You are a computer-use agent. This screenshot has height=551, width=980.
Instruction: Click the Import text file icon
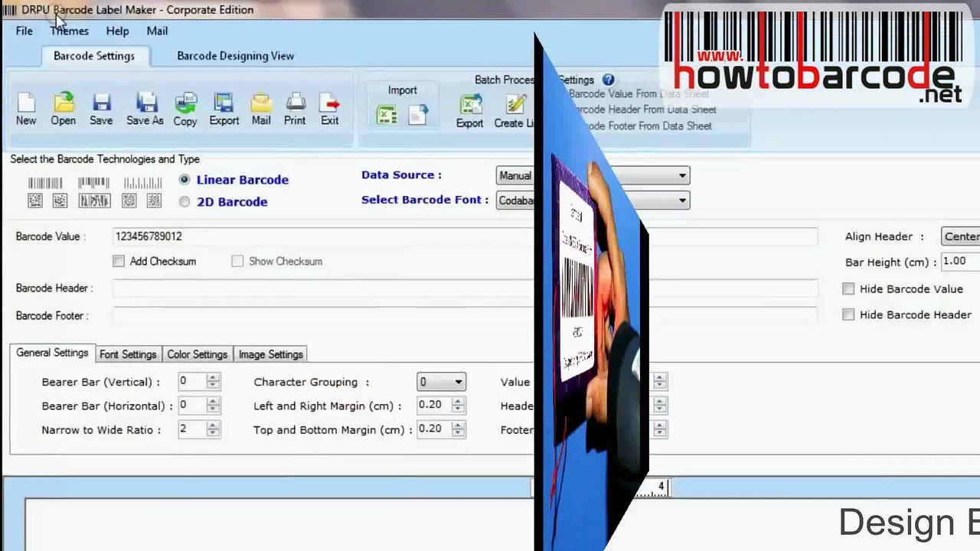(418, 115)
